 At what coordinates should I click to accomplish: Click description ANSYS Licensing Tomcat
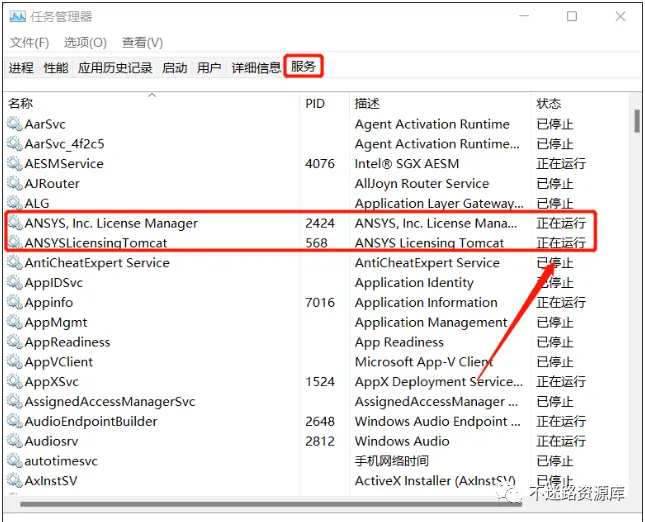click(429, 243)
